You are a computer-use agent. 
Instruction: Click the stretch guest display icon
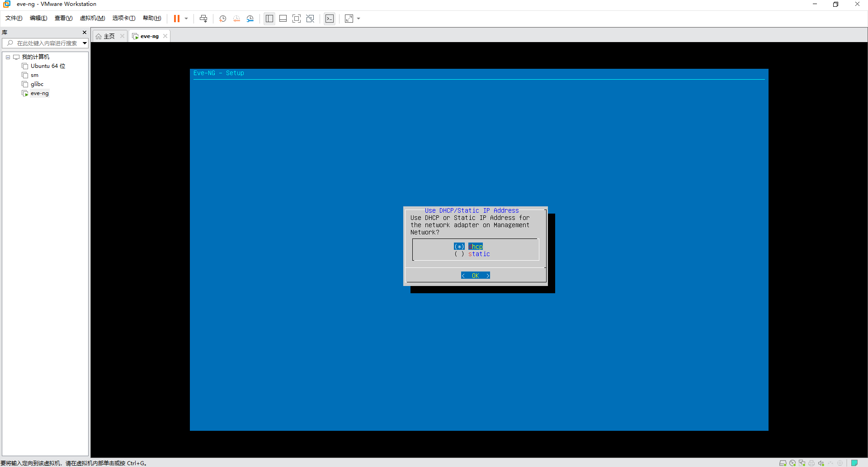[349, 19]
